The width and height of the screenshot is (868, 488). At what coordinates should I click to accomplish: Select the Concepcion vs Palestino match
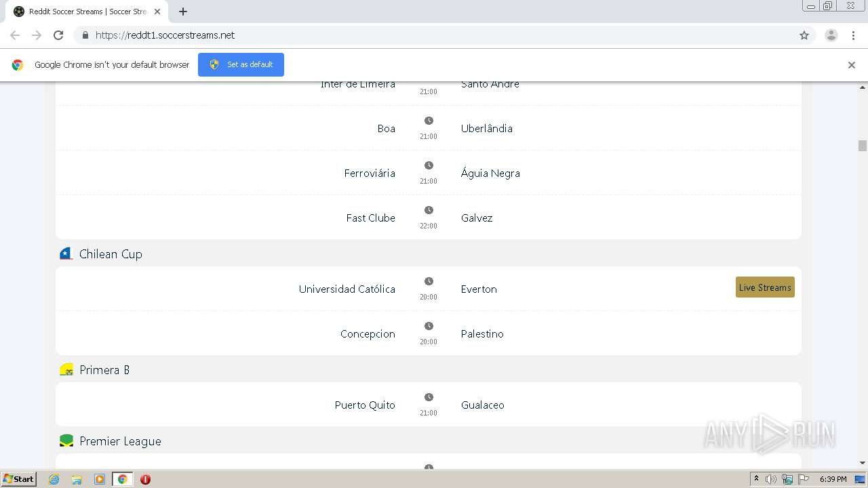click(428, 333)
